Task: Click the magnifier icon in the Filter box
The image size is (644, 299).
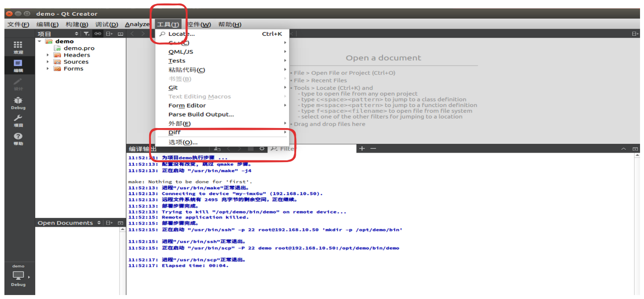Action: 274,149
